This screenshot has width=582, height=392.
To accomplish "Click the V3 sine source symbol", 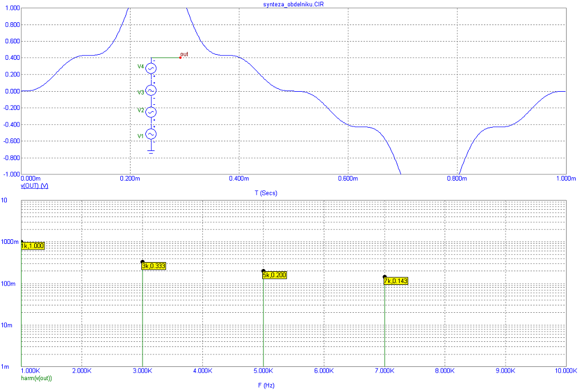I will coord(150,91).
